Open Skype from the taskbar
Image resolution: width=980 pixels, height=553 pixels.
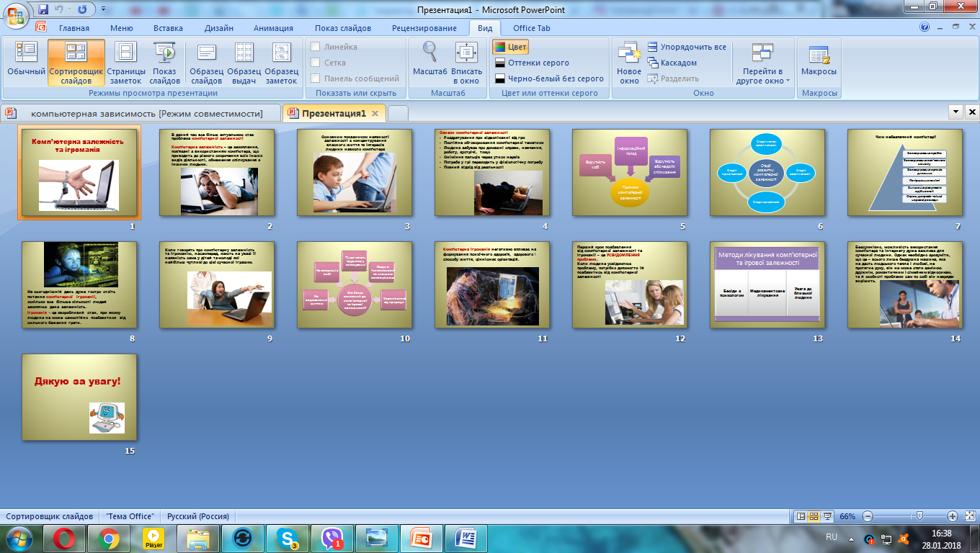[x=288, y=538]
